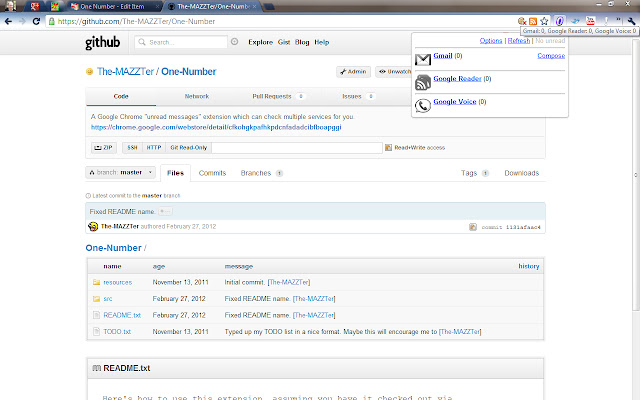This screenshot has width=640, height=400.
Task: Bookmark page with the star icon
Action: (544, 21)
